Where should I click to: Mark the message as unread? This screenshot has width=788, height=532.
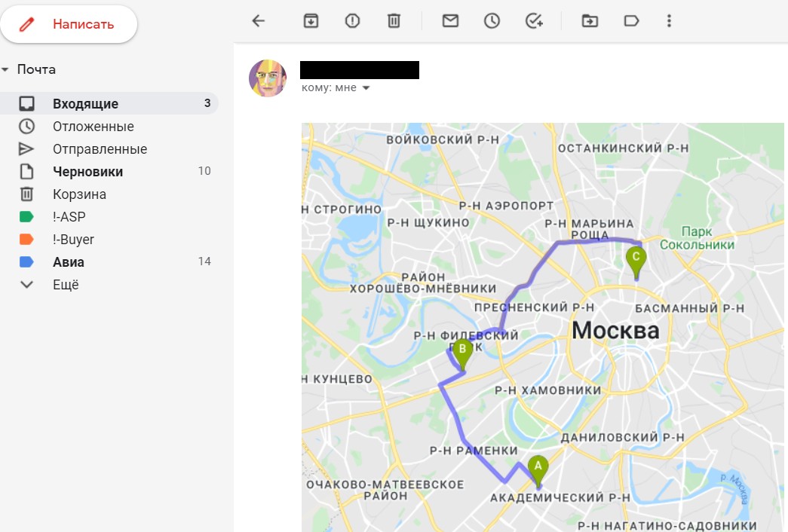450,20
